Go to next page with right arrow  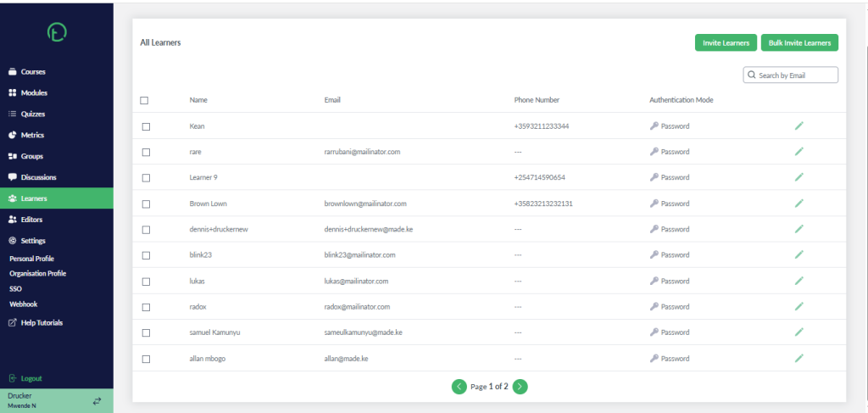[520, 387]
